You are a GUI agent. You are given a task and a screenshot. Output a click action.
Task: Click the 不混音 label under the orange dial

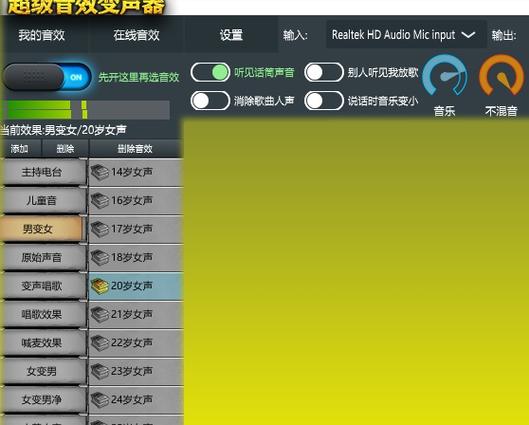coord(501,111)
